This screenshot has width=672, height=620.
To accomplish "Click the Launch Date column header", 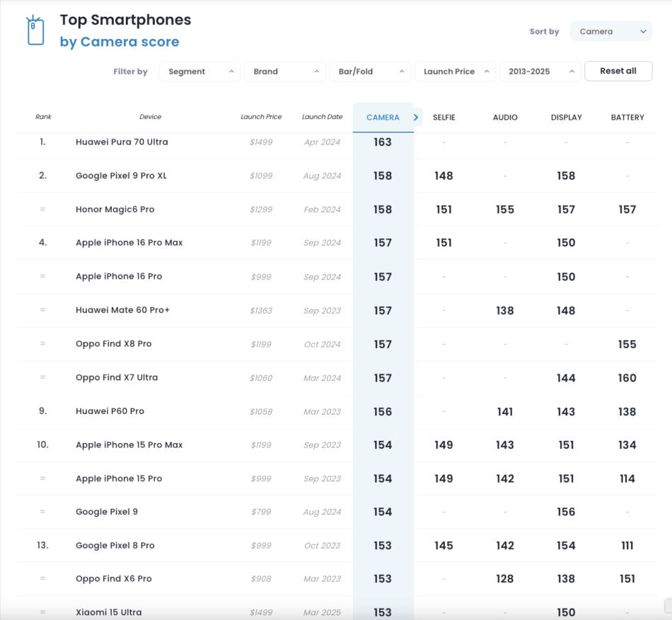I will click(323, 117).
